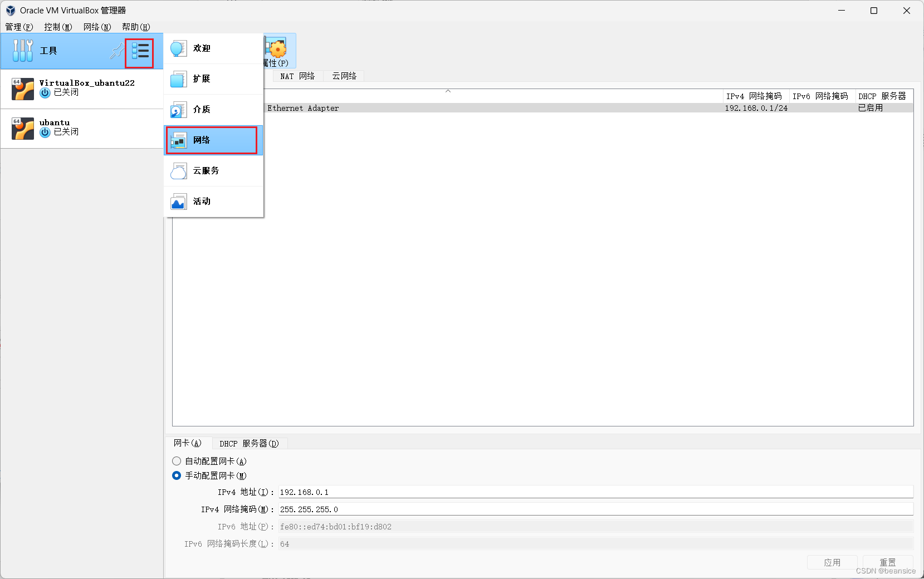924x579 pixels.
Task: Click the IPv4 地址 input field
Action: pos(596,492)
